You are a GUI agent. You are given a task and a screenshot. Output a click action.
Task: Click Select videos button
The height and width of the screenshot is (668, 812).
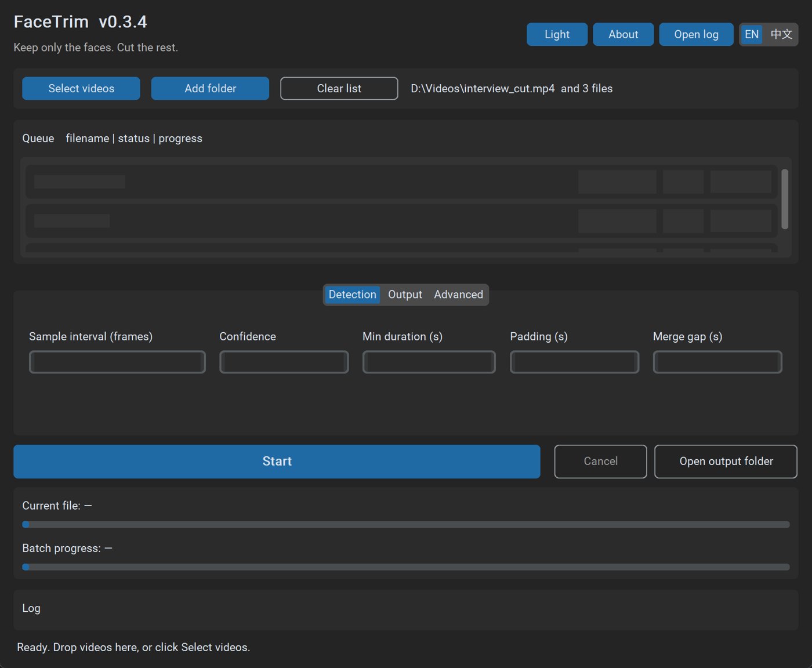(81, 88)
